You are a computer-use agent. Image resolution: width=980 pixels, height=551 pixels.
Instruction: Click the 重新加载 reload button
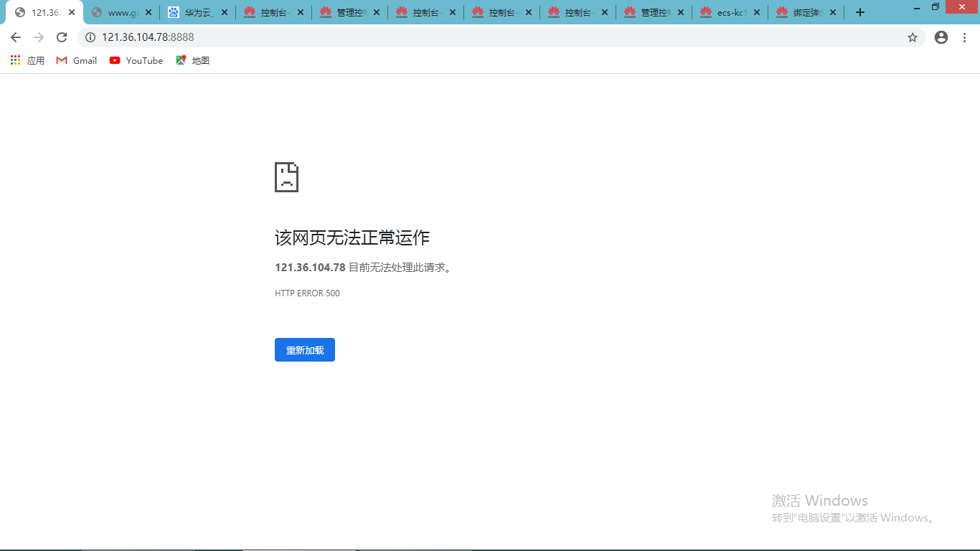pos(304,349)
